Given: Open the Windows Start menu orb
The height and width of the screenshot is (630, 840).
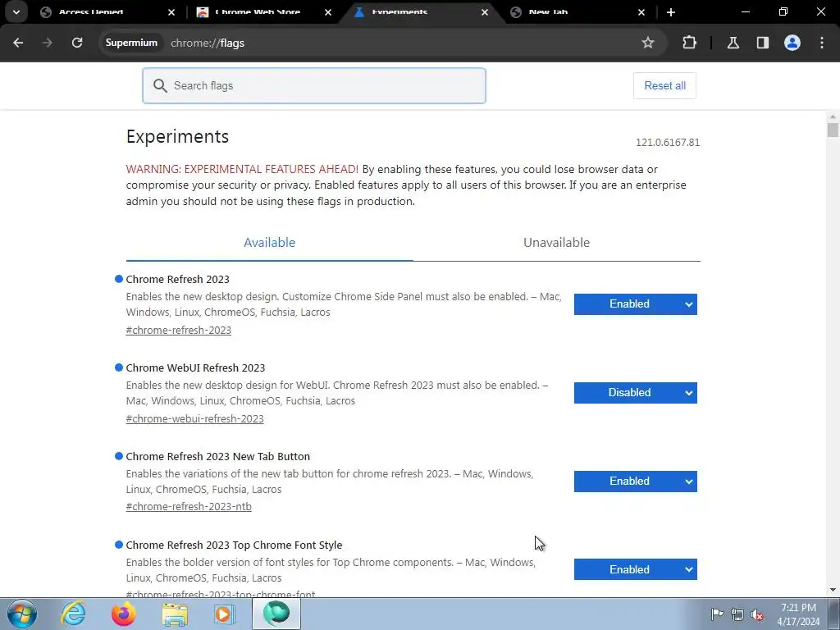Looking at the screenshot, I should [x=22, y=614].
